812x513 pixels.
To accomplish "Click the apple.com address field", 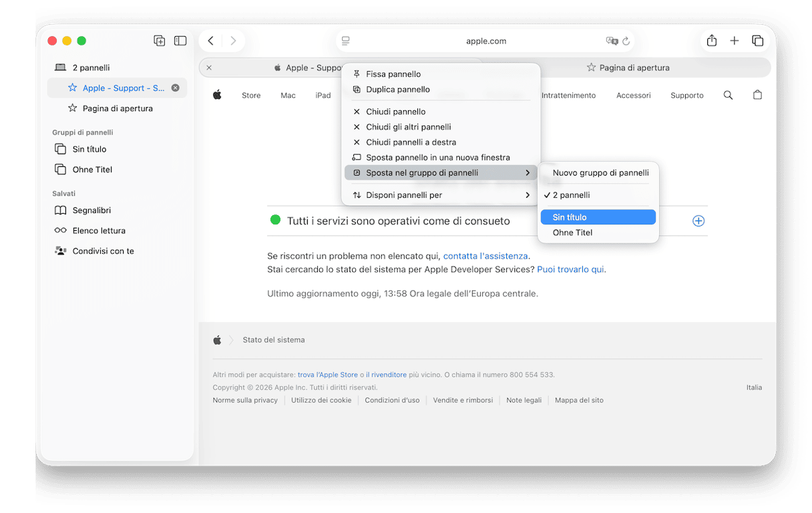I will coord(485,41).
